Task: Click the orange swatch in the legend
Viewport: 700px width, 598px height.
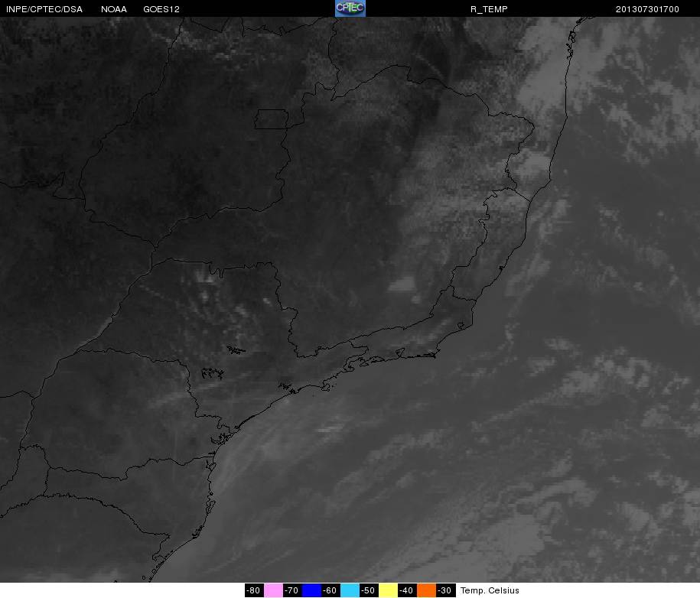Action: [426, 590]
